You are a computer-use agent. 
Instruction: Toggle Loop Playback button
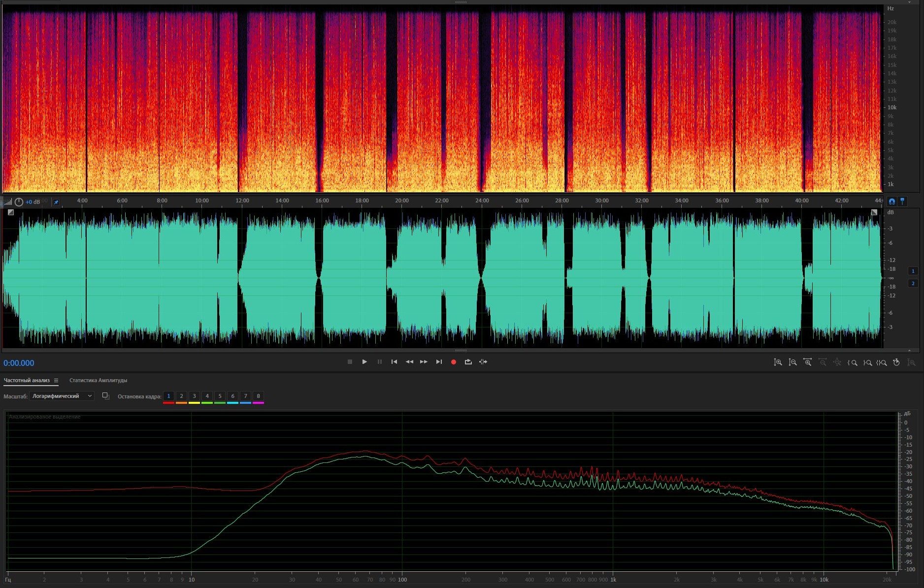coord(468,362)
